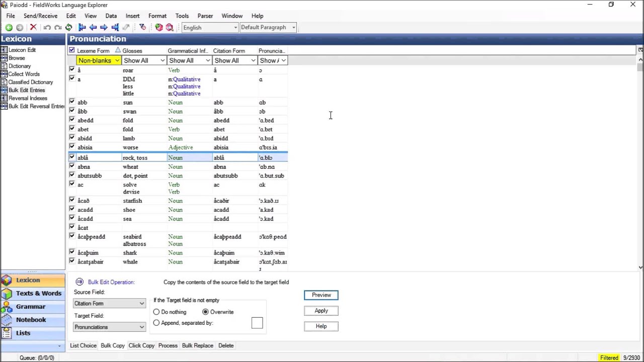Click the green back history arrow
This screenshot has width=644, height=362.
tap(9, 28)
